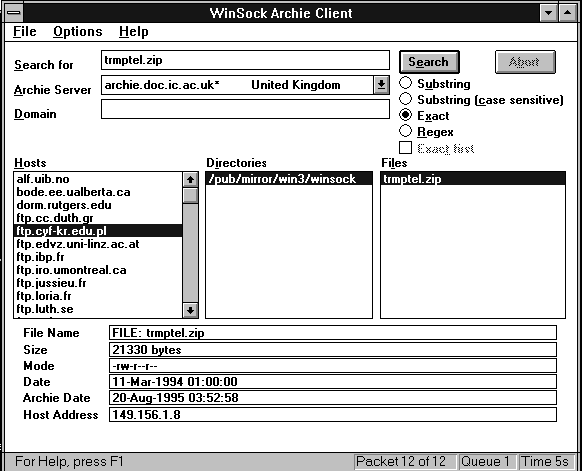The image size is (582, 471).
Task: Select host ftp.ibp.fr
Action: point(98,257)
